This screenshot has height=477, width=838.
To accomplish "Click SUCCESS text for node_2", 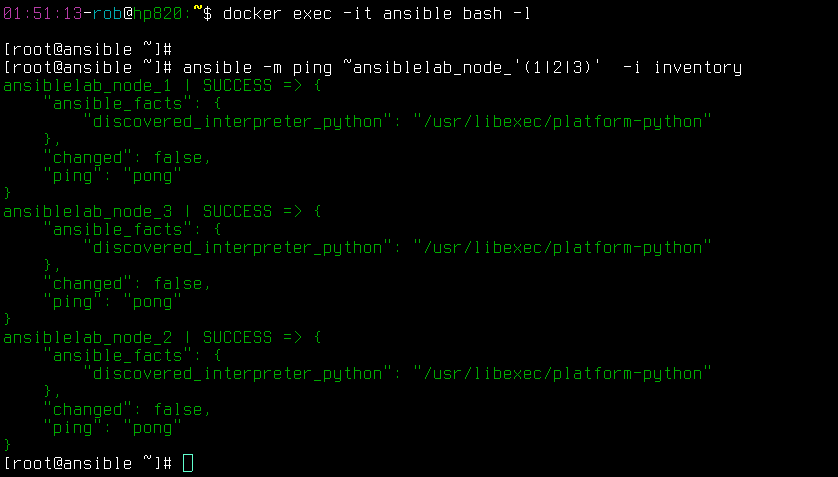I will tap(237, 338).
